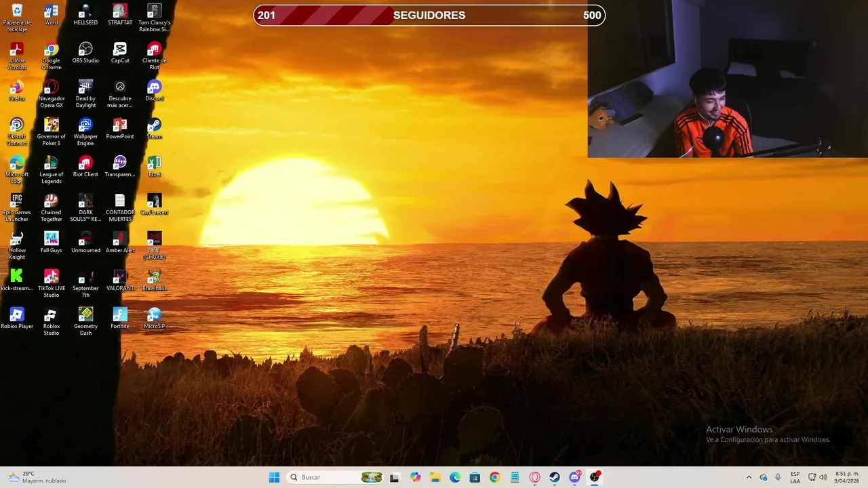Open Notepad from the taskbar
868x488 pixels.
point(515,477)
